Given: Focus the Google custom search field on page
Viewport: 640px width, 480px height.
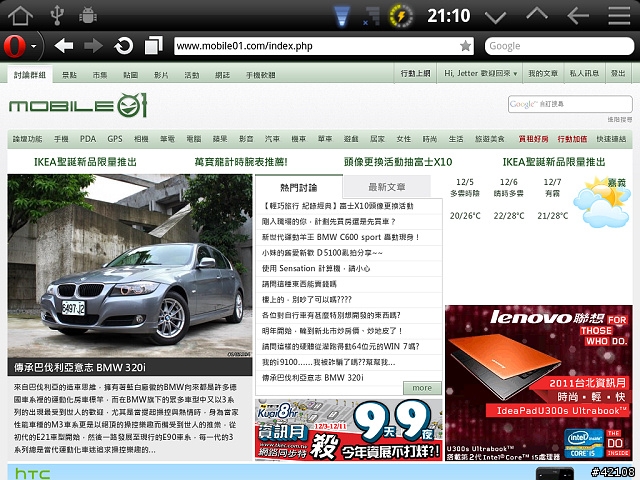Looking at the screenshot, I should coord(570,104).
